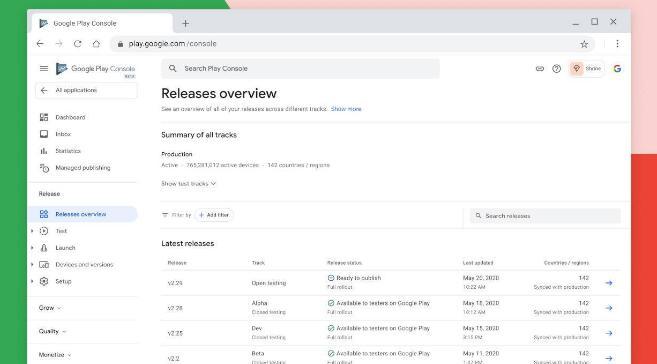Open a new browser tab with plus
Screen dimensions: 657x364
[x=185, y=23]
